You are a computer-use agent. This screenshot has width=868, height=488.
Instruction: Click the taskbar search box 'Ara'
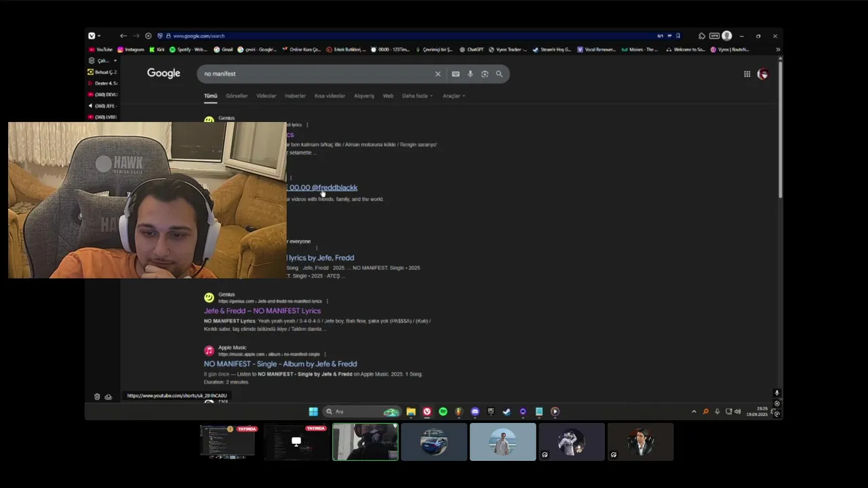361,411
